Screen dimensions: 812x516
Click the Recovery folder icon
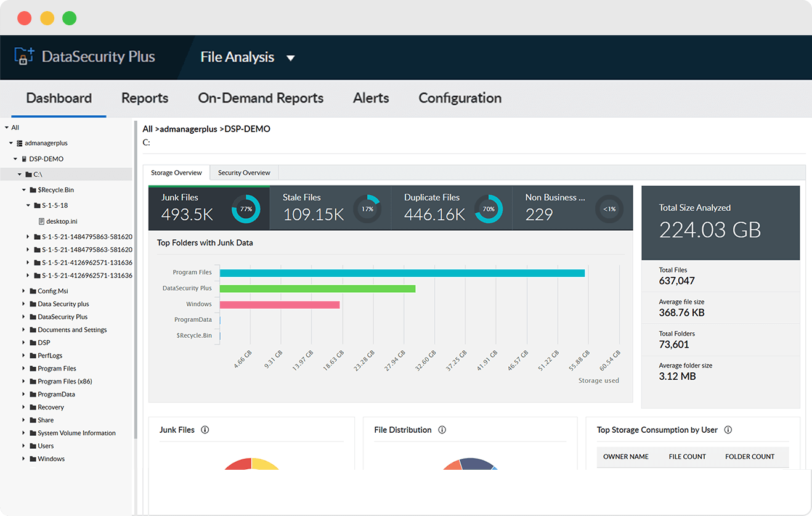pyautogui.click(x=33, y=407)
